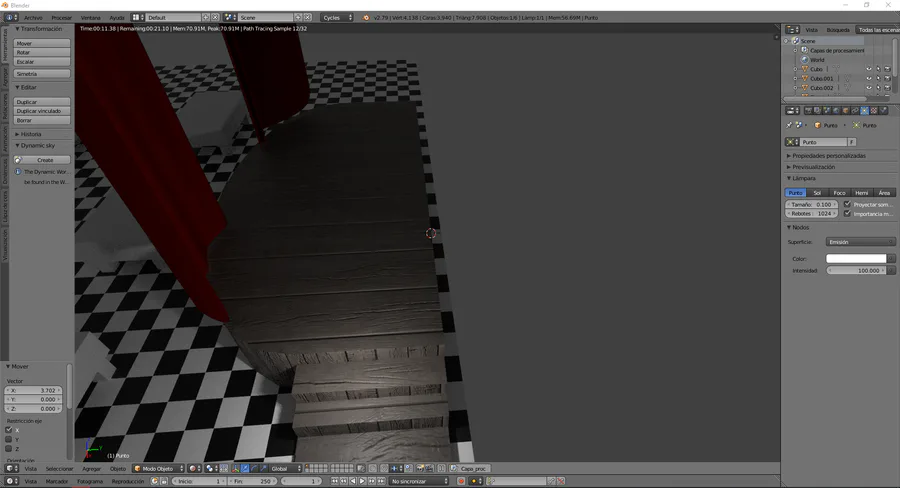
Task: Expand the Cubo.002 tree row
Action: pyautogui.click(x=796, y=88)
